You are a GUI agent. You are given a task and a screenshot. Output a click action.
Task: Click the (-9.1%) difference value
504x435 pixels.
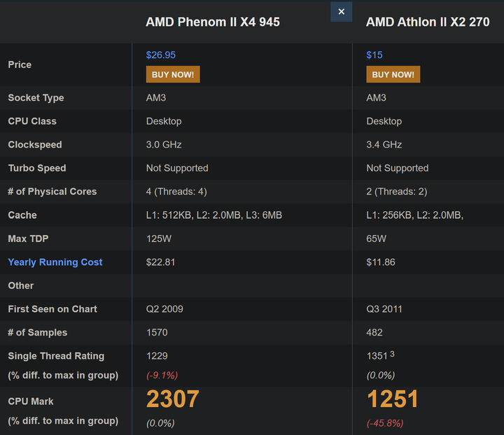pos(162,376)
